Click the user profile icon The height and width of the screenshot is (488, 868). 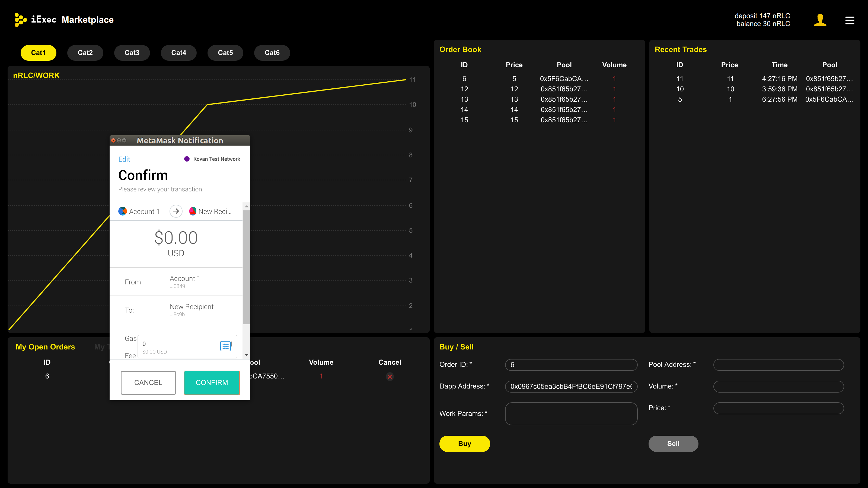pos(820,20)
